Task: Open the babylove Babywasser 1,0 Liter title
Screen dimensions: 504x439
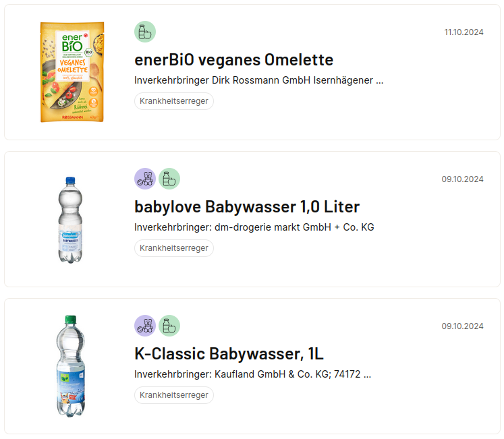Action: click(x=247, y=206)
